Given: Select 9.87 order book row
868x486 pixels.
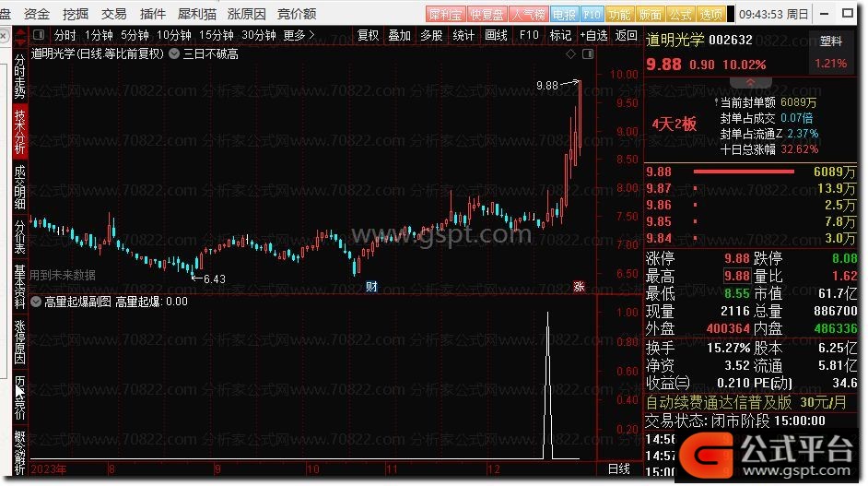Looking at the screenshot, I should 751,188.
